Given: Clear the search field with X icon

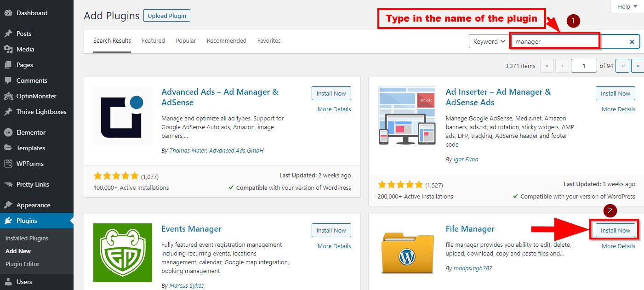Looking at the screenshot, I should point(632,41).
